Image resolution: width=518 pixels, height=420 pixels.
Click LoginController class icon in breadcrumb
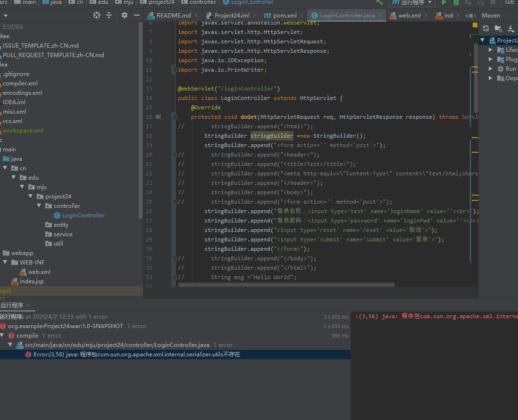[x=226, y=2]
